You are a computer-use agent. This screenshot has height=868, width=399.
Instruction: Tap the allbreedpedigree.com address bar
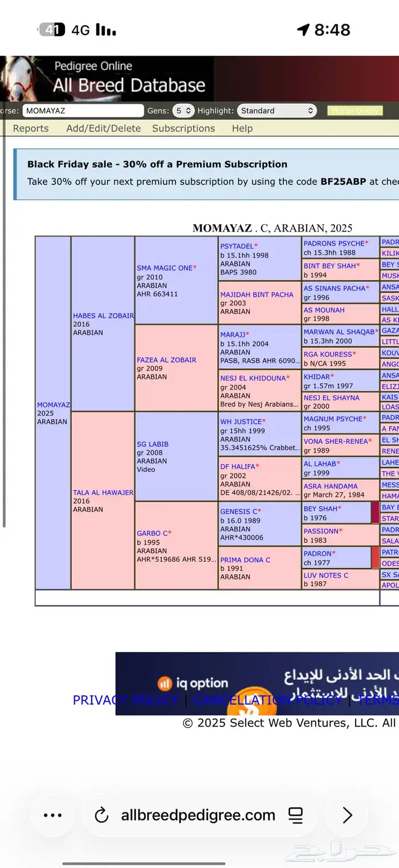pos(198,816)
